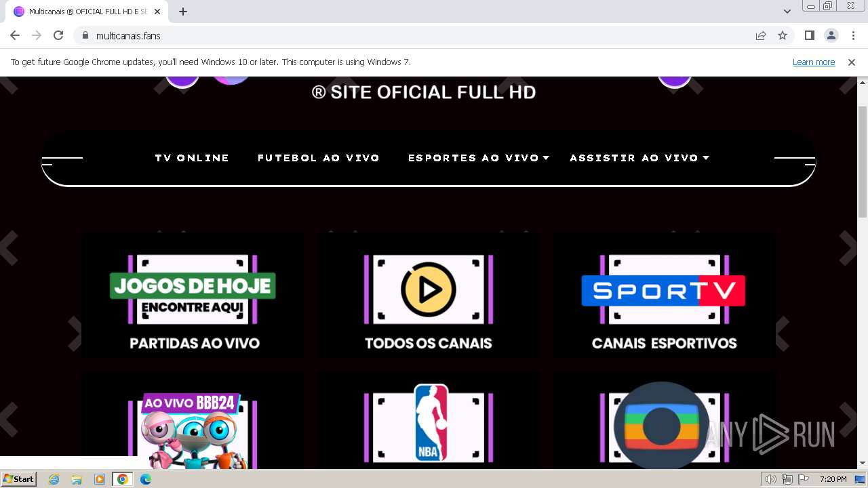868x488 pixels.
Task: Click the taskbar clock 7:20 PM
Action: (833, 479)
